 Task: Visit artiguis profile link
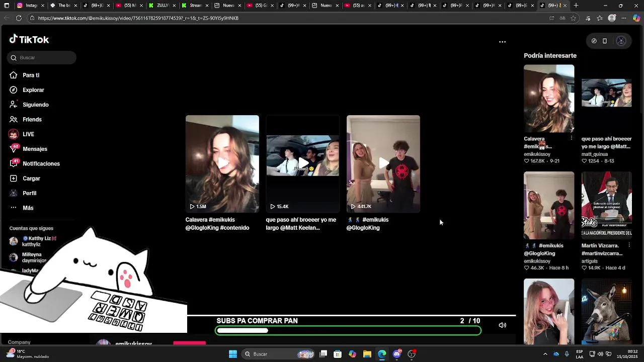pos(590,261)
